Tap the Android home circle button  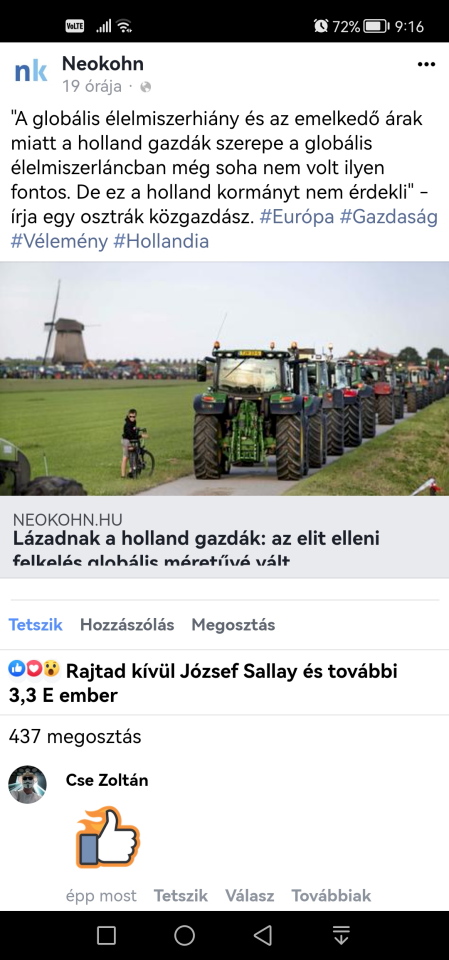tap(184, 935)
